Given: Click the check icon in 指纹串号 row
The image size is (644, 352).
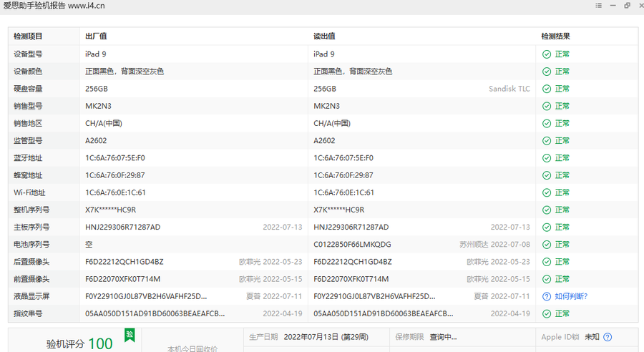Looking at the screenshot, I should (x=546, y=313).
